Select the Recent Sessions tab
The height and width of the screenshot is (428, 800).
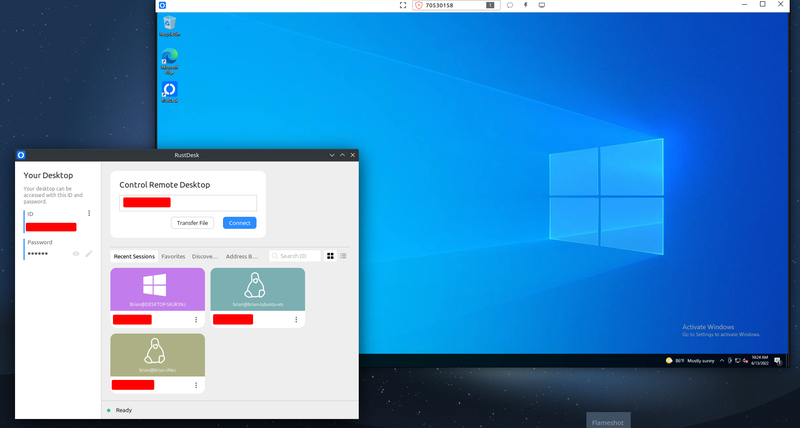[134, 257]
